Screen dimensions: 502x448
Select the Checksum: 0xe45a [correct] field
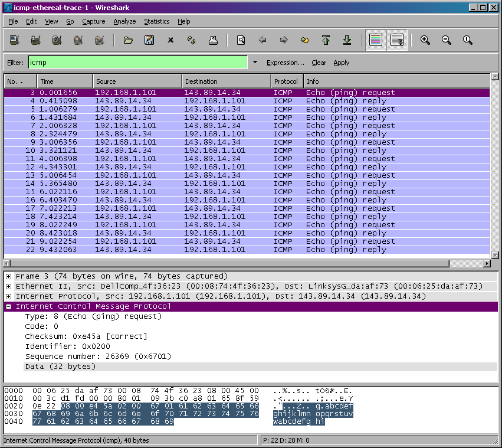86,336
